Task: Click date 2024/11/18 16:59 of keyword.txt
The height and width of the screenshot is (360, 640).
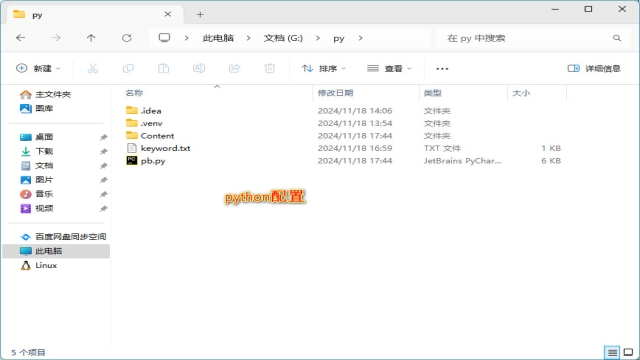Action: point(355,148)
